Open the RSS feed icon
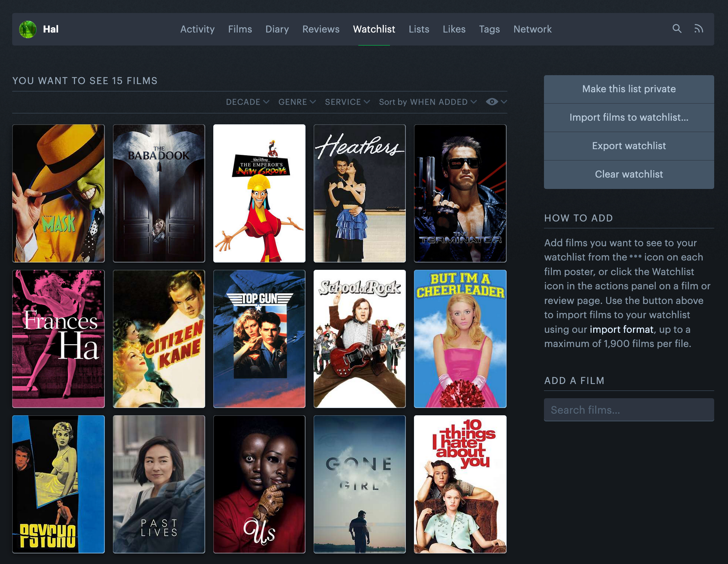728x564 pixels. pyautogui.click(x=698, y=29)
